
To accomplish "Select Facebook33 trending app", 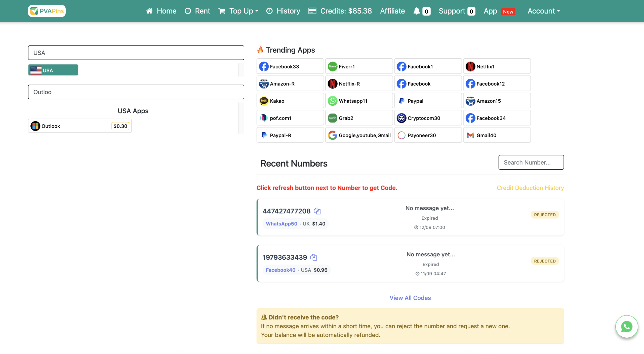I will (290, 66).
